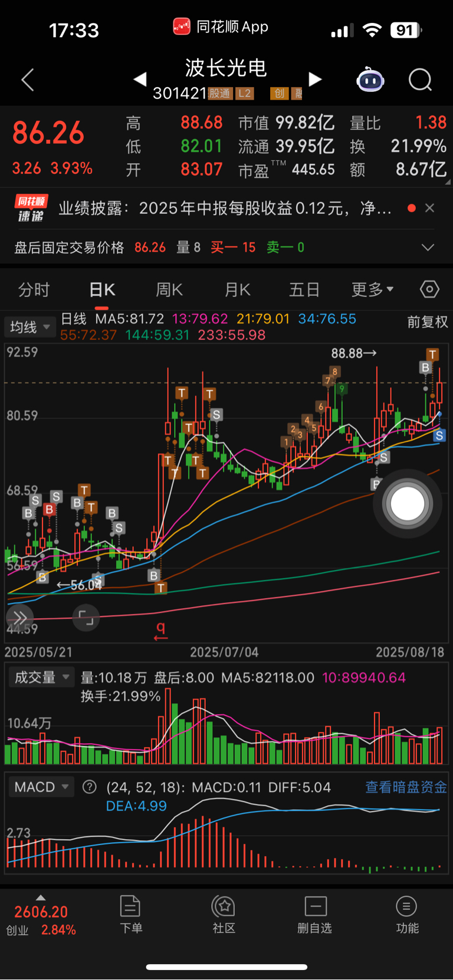Change the 前复权 adjustment mode
The width and height of the screenshot is (453, 980).
[428, 322]
